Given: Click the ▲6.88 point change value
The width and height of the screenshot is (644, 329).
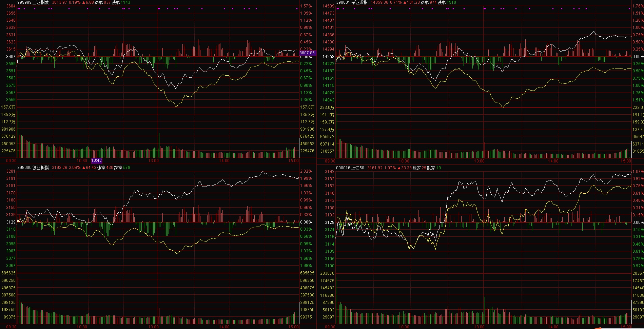Looking at the screenshot, I should [x=88, y=2].
